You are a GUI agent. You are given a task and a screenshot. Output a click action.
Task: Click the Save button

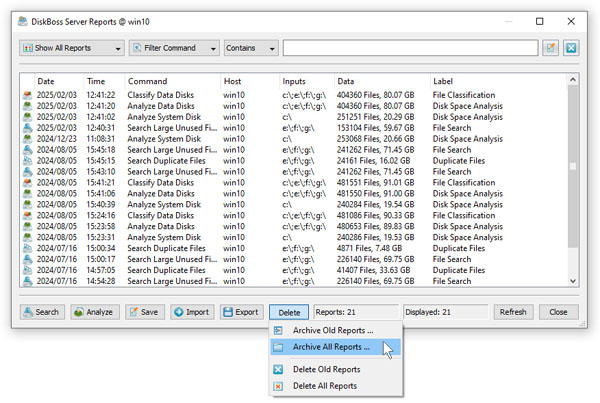pyautogui.click(x=145, y=312)
